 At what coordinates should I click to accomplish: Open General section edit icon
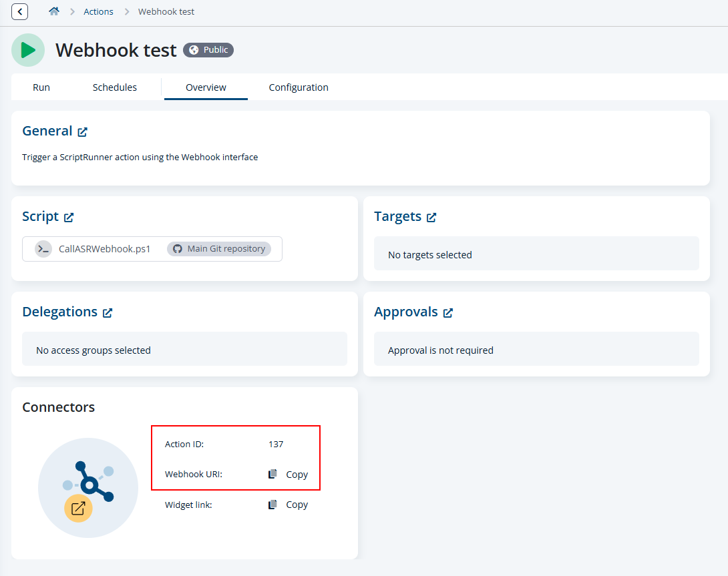pyautogui.click(x=82, y=131)
